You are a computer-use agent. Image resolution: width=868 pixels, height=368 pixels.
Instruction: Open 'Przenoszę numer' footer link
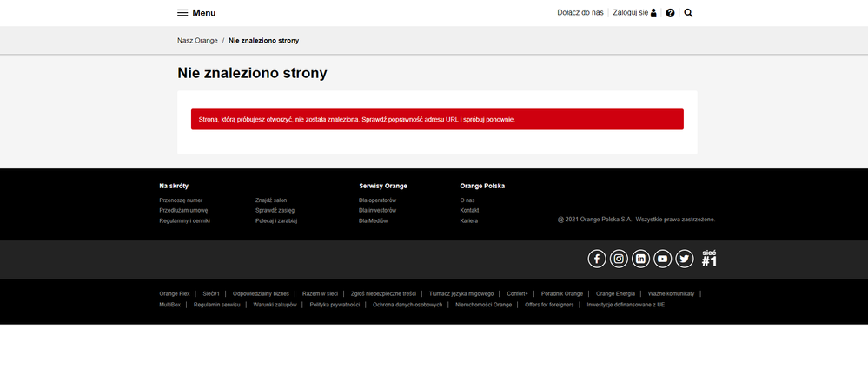tap(181, 200)
